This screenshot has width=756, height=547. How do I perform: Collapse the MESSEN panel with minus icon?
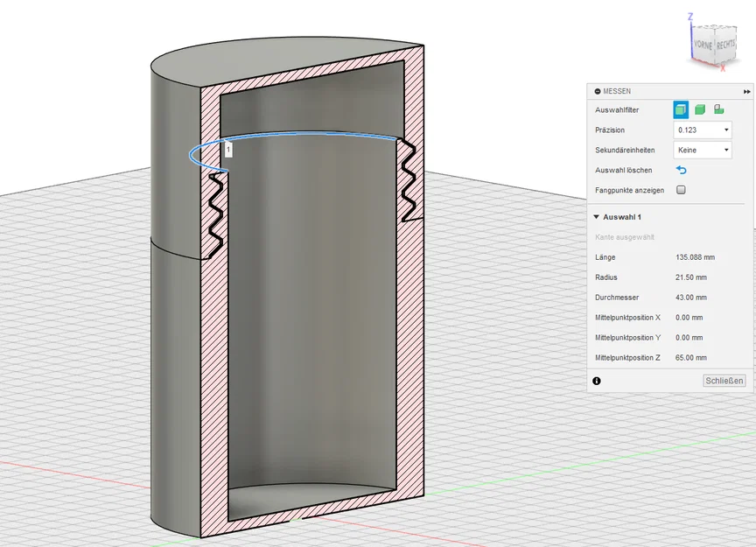point(598,91)
